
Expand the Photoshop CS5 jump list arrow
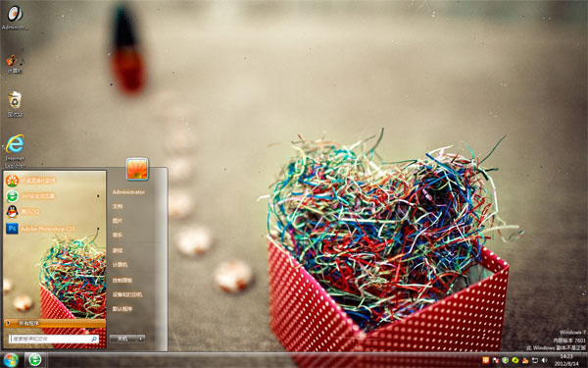(98, 229)
